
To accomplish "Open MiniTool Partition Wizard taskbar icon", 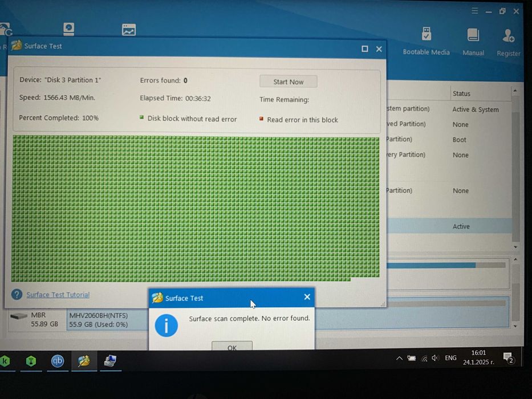I will pos(84,361).
